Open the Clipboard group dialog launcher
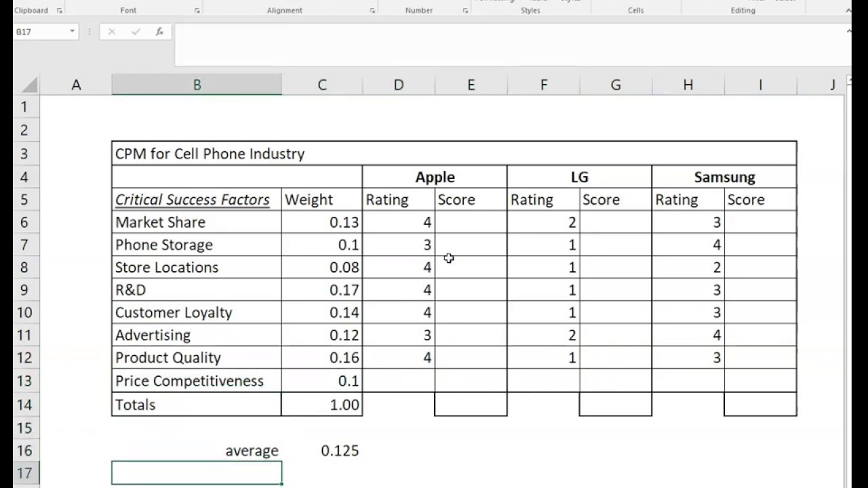Image resolution: width=868 pixels, height=488 pixels. point(60,11)
